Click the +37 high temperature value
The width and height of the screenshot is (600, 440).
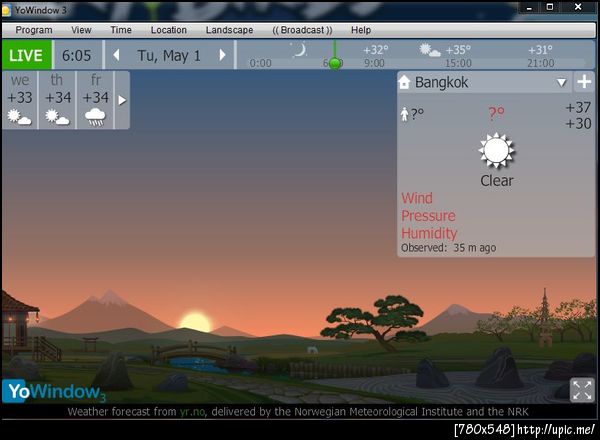pyautogui.click(x=578, y=108)
